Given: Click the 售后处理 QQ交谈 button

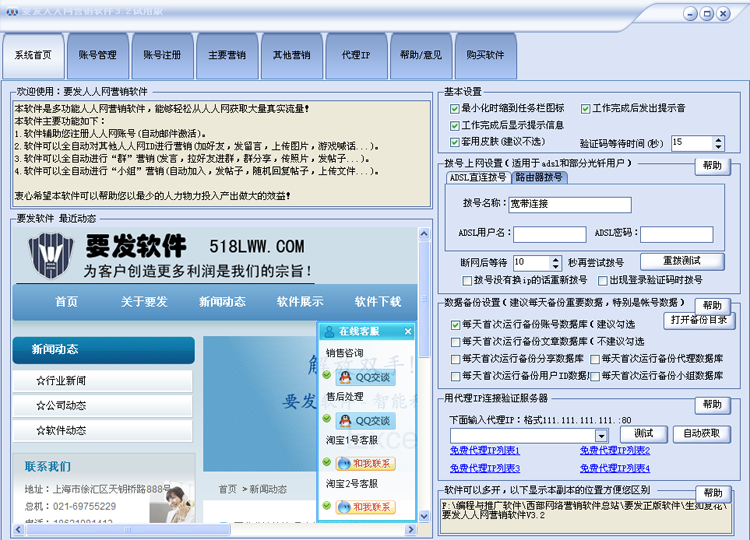Looking at the screenshot, I should tap(365, 421).
